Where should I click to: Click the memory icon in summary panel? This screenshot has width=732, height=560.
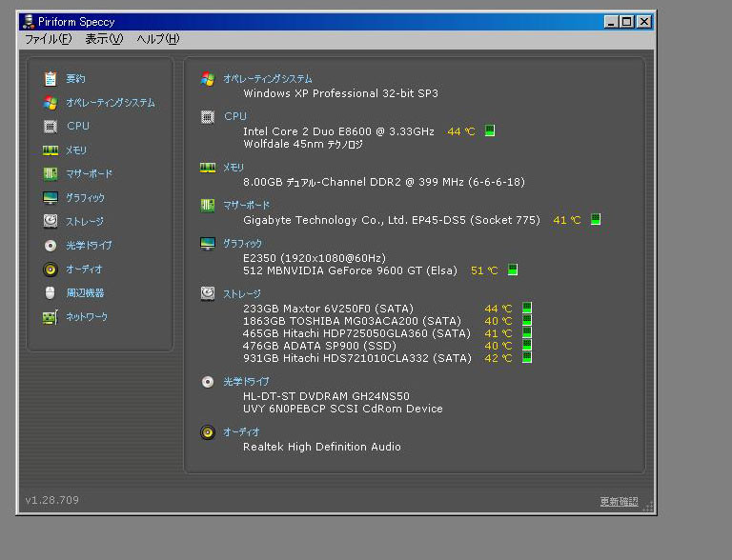(x=208, y=168)
